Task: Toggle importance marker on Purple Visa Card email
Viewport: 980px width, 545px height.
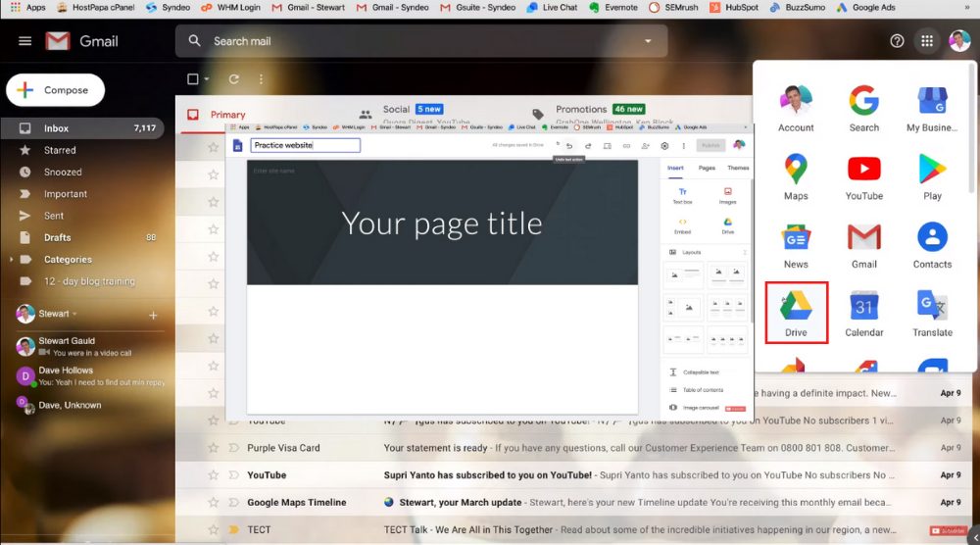Action: coord(234,448)
